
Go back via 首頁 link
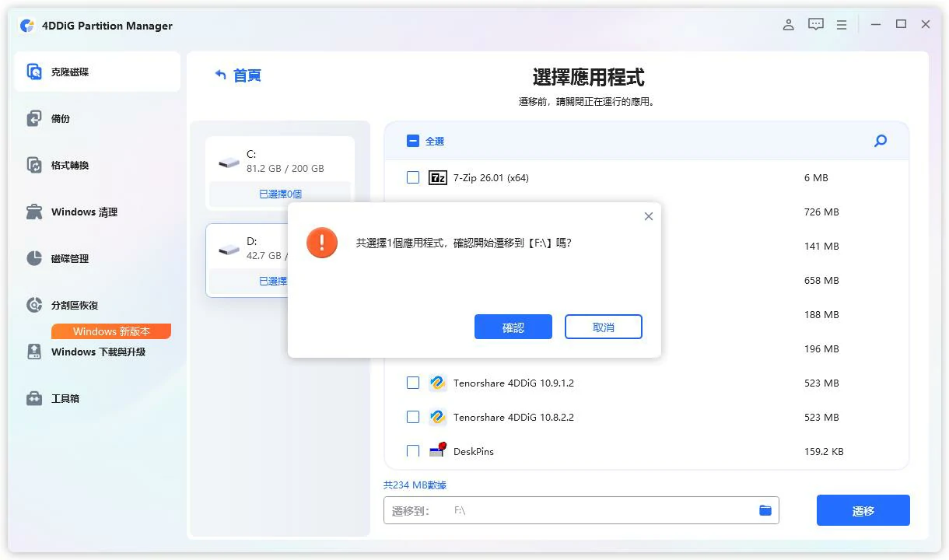coord(238,75)
